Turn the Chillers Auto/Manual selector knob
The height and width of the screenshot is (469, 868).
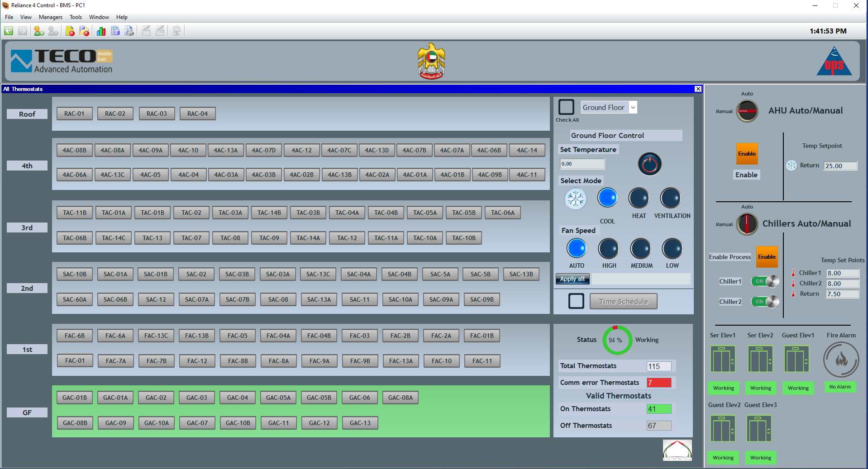tap(747, 224)
